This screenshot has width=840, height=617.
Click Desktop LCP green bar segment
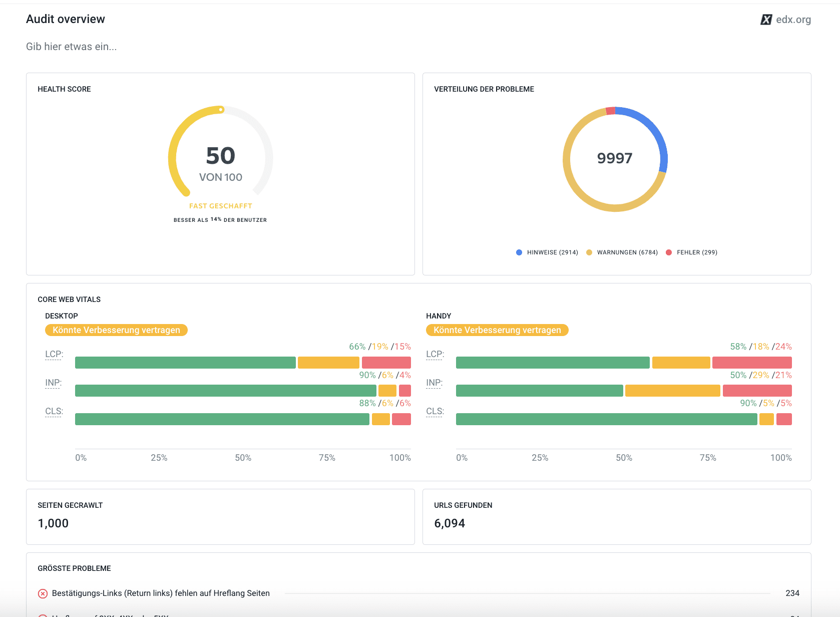tap(185, 363)
